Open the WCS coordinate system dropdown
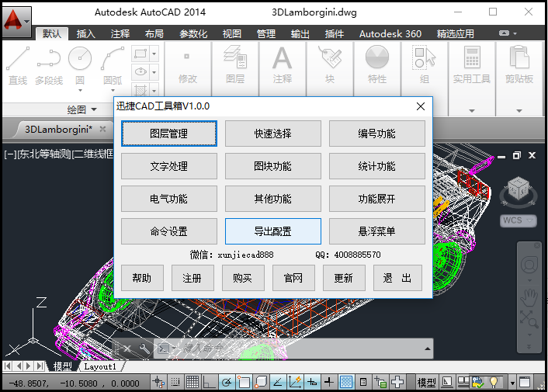Viewport: 548px width, 392px height. [x=530, y=220]
